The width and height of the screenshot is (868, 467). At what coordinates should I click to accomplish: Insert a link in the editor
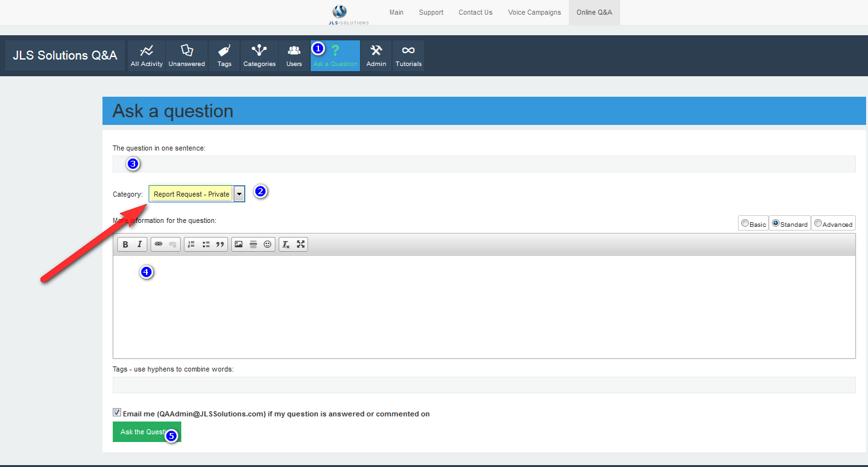pyautogui.click(x=158, y=244)
